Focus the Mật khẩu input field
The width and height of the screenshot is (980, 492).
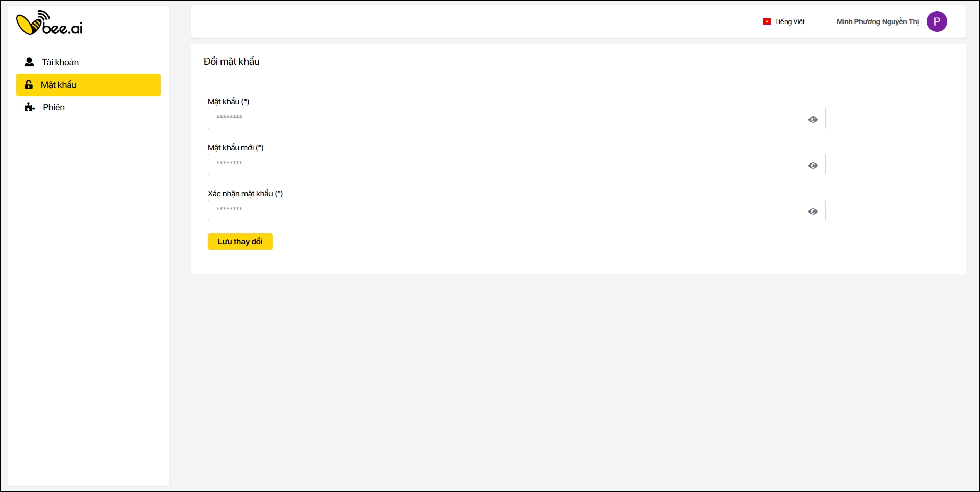click(505, 119)
